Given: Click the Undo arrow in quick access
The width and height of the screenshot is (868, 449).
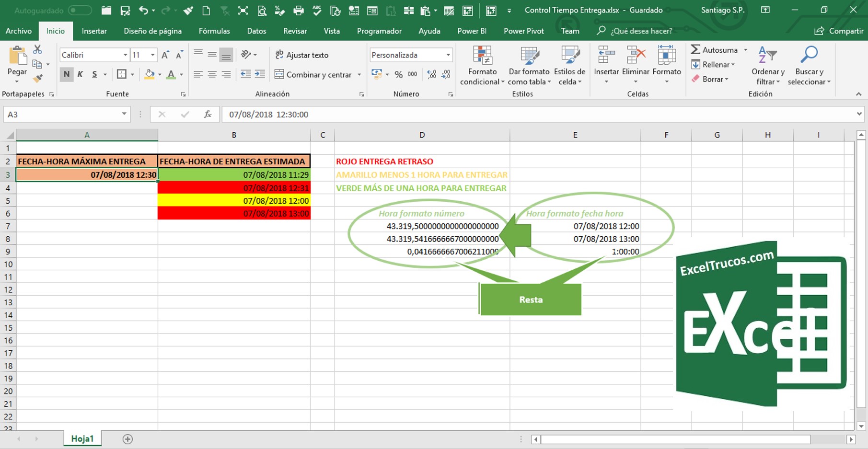Looking at the screenshot, I should (143, 11).
